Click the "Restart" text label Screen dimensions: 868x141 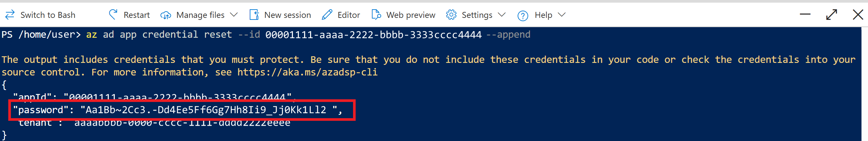[137, 15]
